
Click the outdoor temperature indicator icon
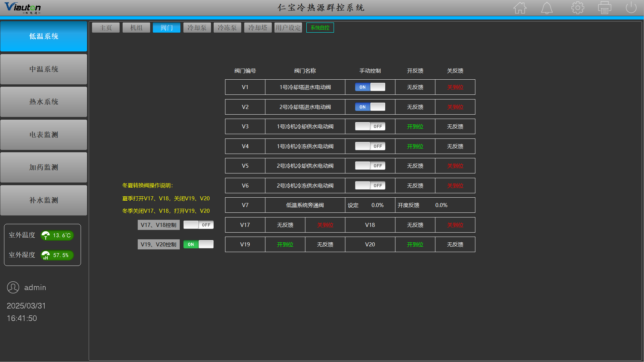click(x=46, y=235)
